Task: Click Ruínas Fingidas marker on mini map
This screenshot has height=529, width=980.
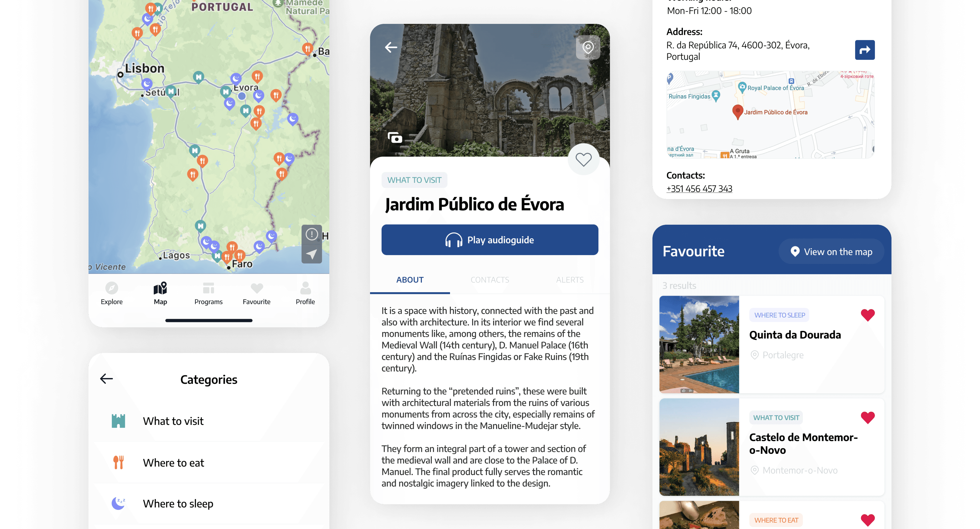Action: (716, 96)
